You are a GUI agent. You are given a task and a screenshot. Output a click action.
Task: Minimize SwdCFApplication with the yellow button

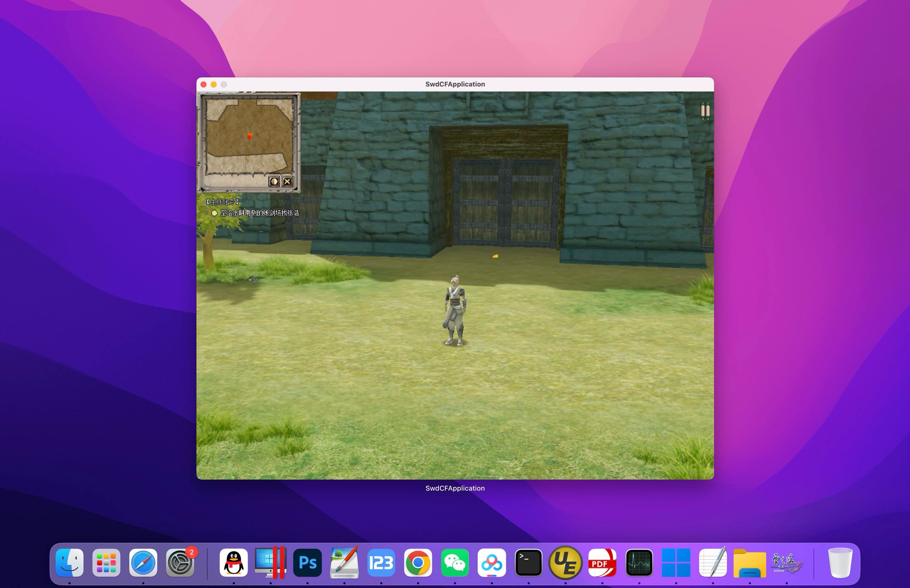coord(214,84)
